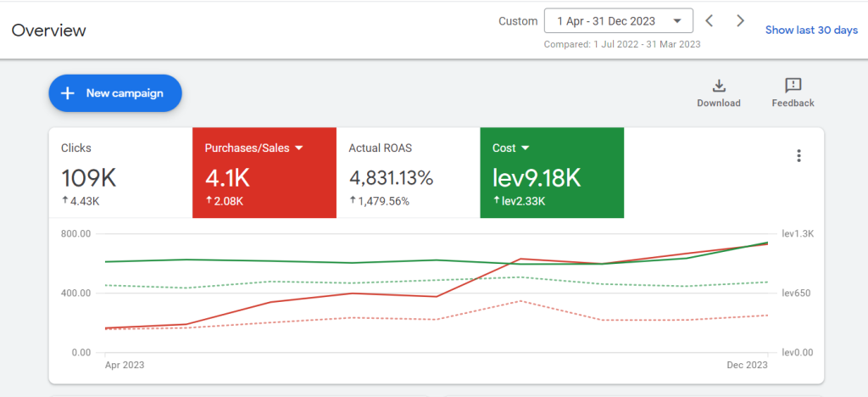
Task: Expand the Cost metric dropdown arrow
Action: (x=526, y=148)
